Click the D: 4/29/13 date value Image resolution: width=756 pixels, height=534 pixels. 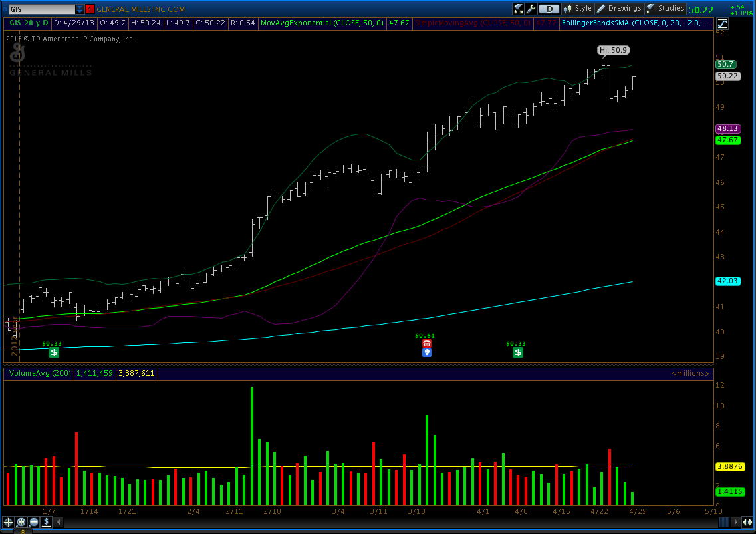[74, 23]
